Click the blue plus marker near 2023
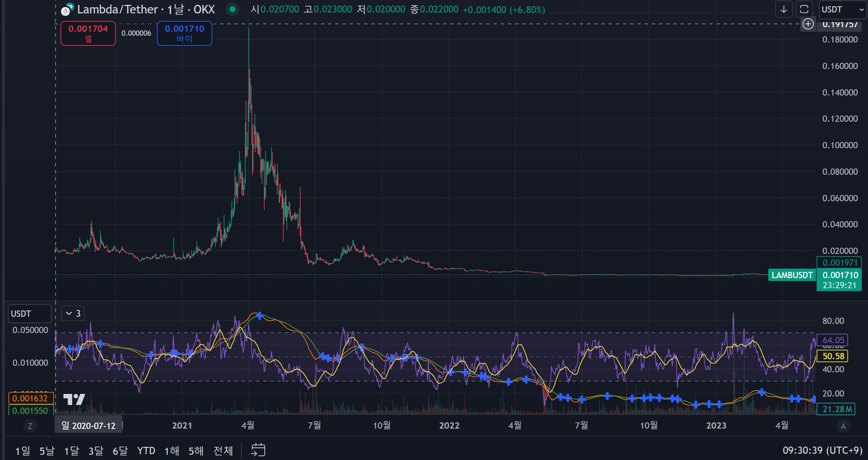Viewport: 868px width, 460px height. (x=719, y=404)
